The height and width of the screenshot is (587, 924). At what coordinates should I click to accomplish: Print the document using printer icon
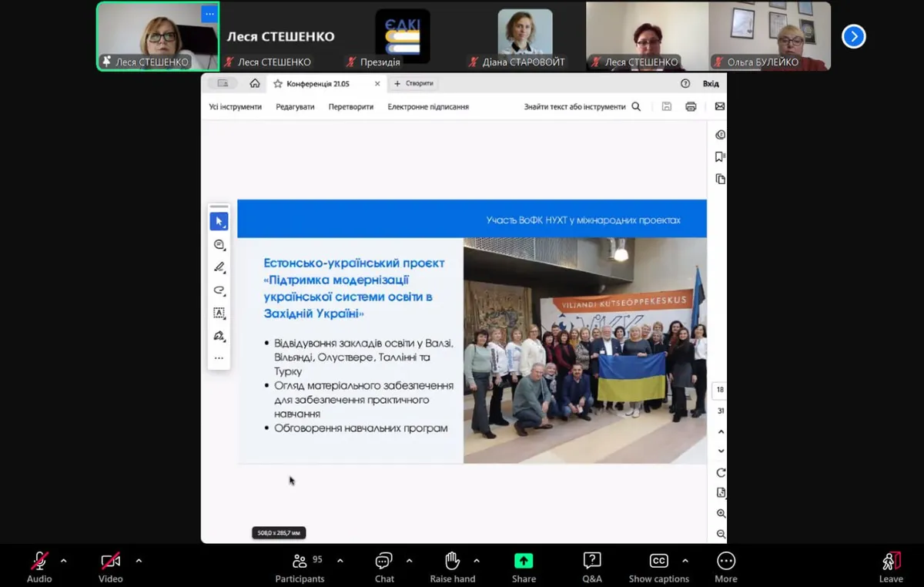(x=691, y=106)
